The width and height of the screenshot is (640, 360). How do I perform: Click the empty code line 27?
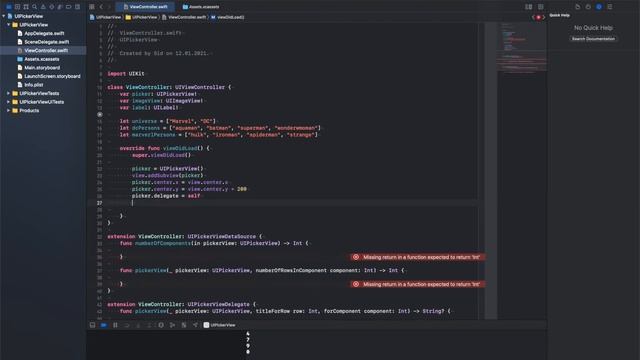(x=286, y=203)
